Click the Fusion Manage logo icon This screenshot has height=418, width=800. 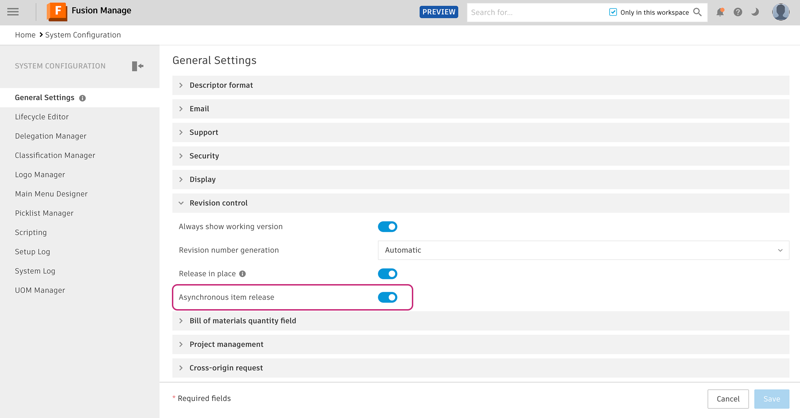57,11
